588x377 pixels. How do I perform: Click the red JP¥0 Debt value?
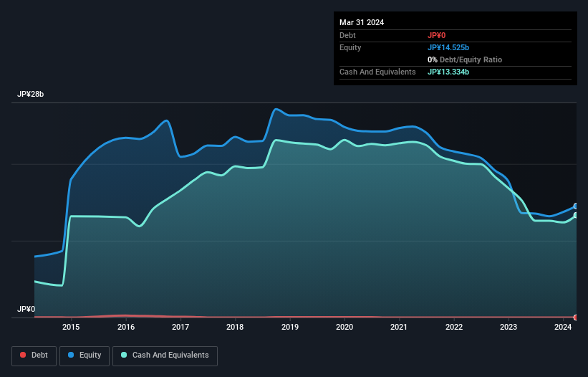(436, 35)
